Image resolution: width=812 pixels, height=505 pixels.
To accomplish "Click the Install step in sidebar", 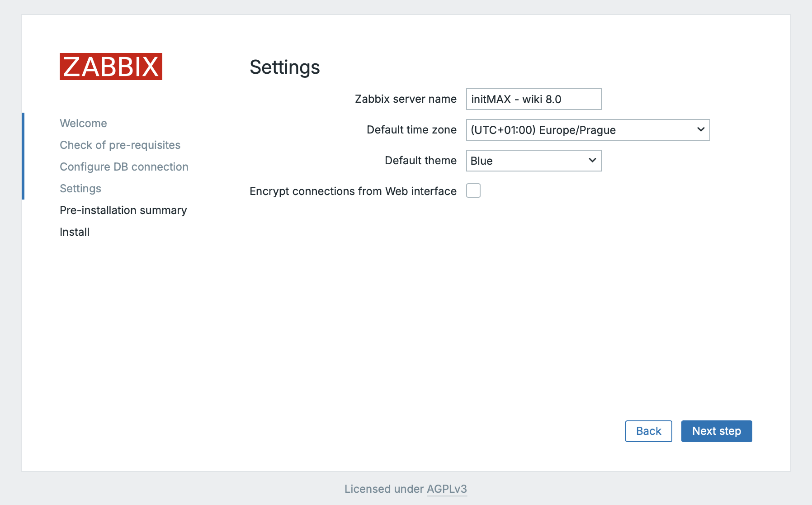I will click(75, 232).
